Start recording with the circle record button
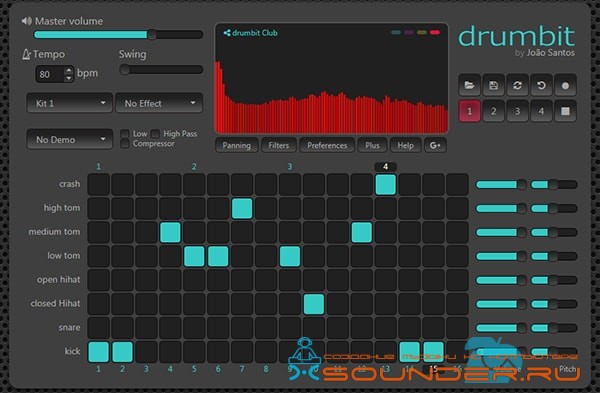The image size is (600, 393). point(565,85)
